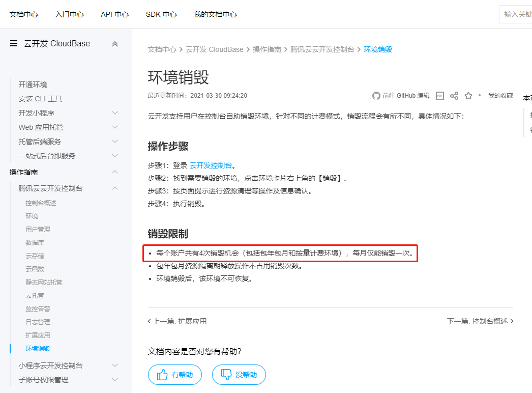Click 云开发 CloudBase in the breadcrumb
This screenshot has width=532, height=393.
215,49
